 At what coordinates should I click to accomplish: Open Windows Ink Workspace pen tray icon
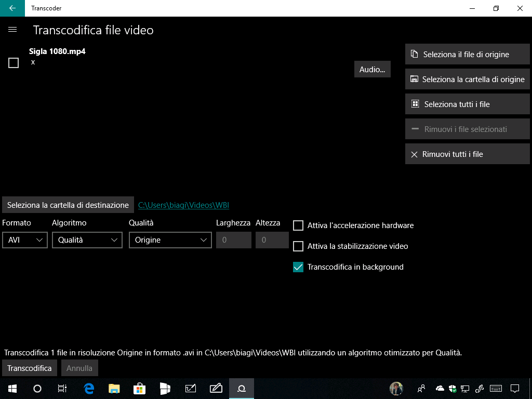(480, 389)
